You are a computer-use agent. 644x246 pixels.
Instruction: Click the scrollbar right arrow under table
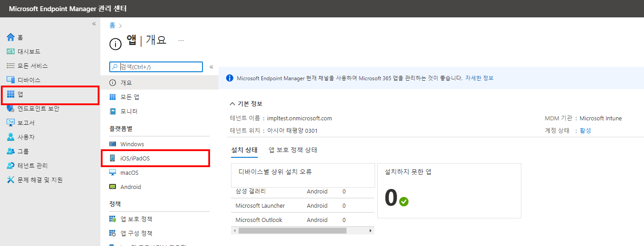[370, 230]
